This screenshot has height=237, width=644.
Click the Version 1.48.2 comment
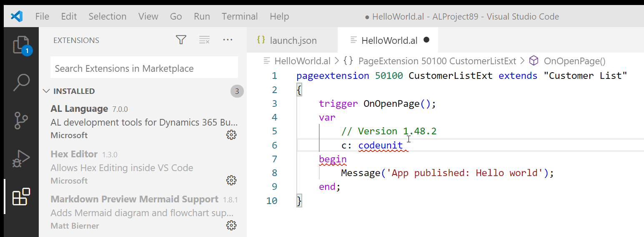click(388, 131)
